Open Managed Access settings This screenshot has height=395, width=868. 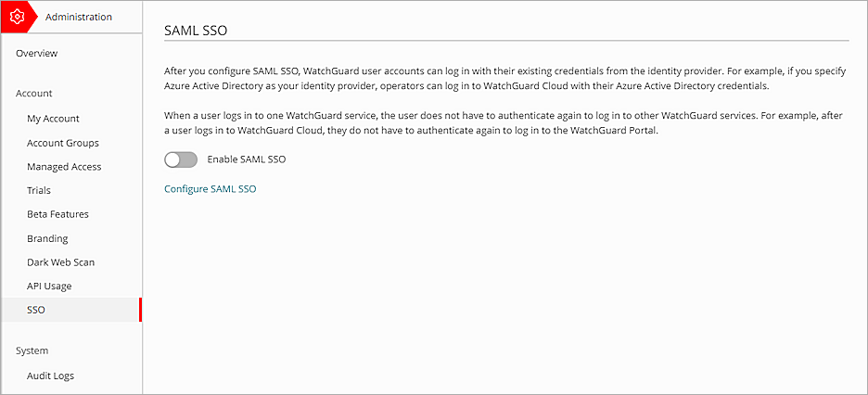pos(64,167)
